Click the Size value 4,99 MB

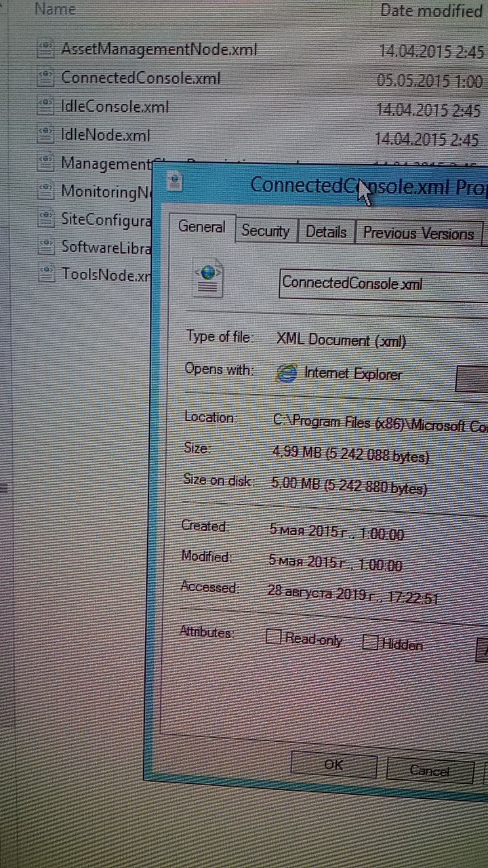(350, 455)
